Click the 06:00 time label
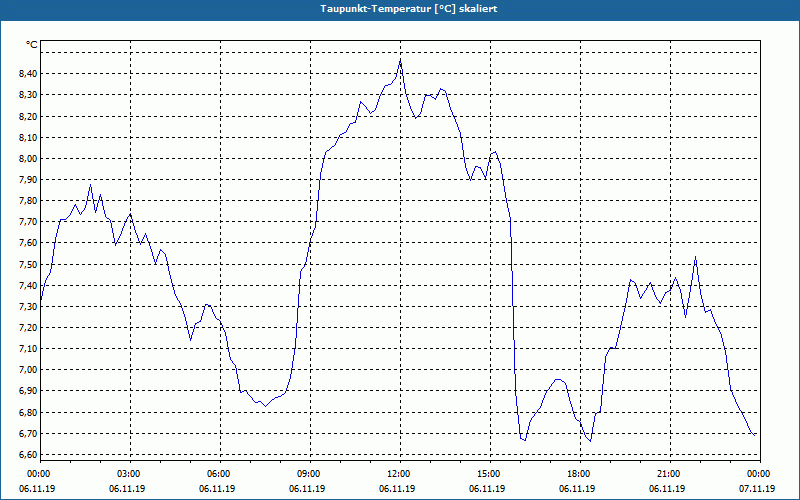 220,474
